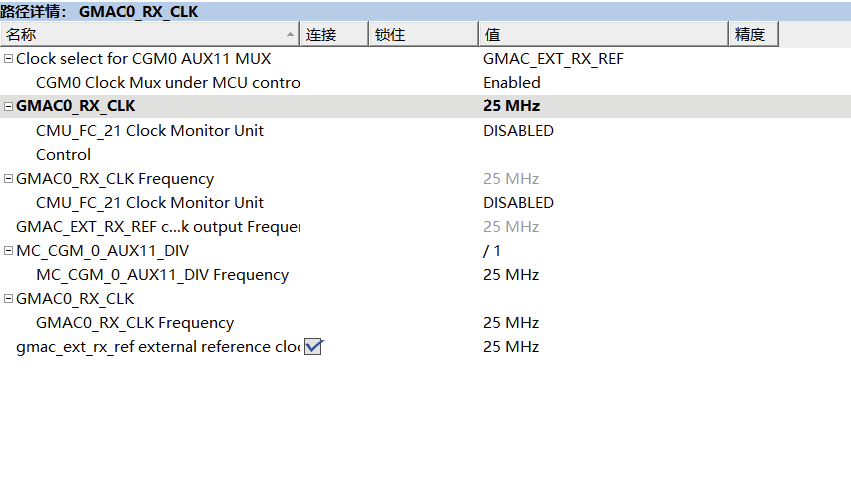Collapse the highlighted bold GMAC0_RX_CLK node

[x=8, y=107]
